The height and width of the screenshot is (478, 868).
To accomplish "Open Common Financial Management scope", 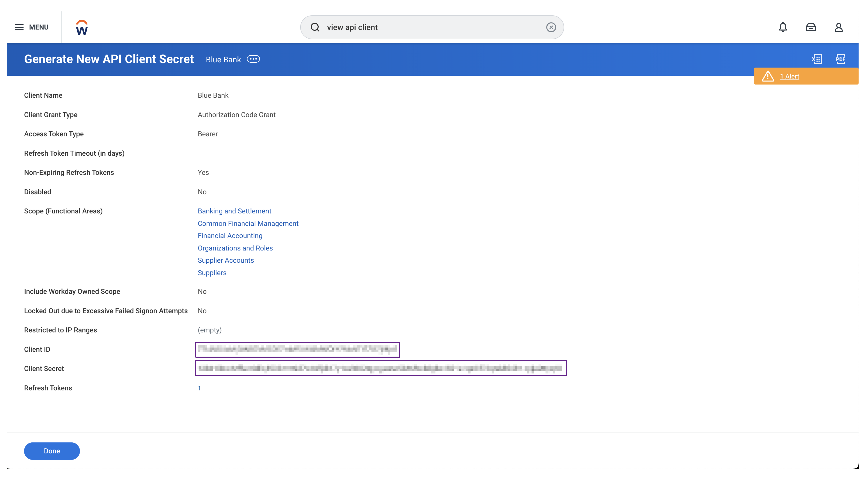I will tap(248, 223).
